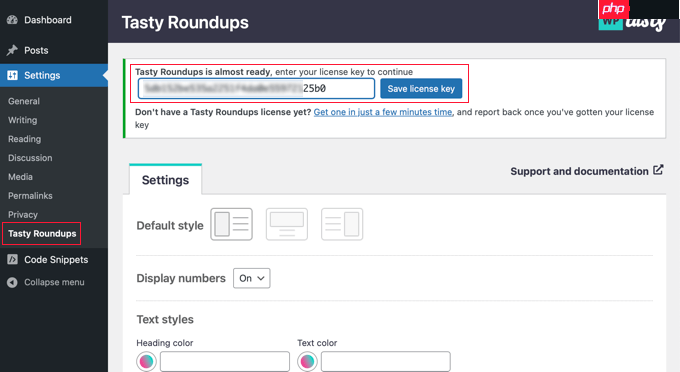The width and height of the screenshot is (680, 372).
Task: Click the license key input field
Action: 256,89
